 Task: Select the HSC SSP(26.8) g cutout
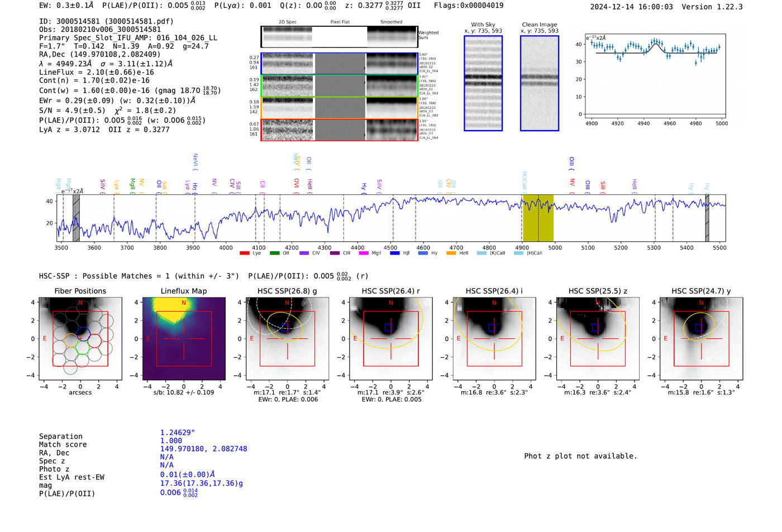(x=287, y=339)
